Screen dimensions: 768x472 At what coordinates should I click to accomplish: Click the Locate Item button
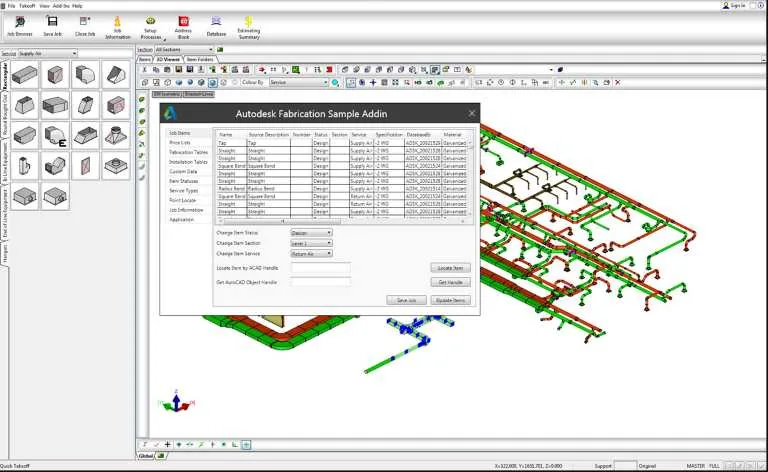coord(451,268)
